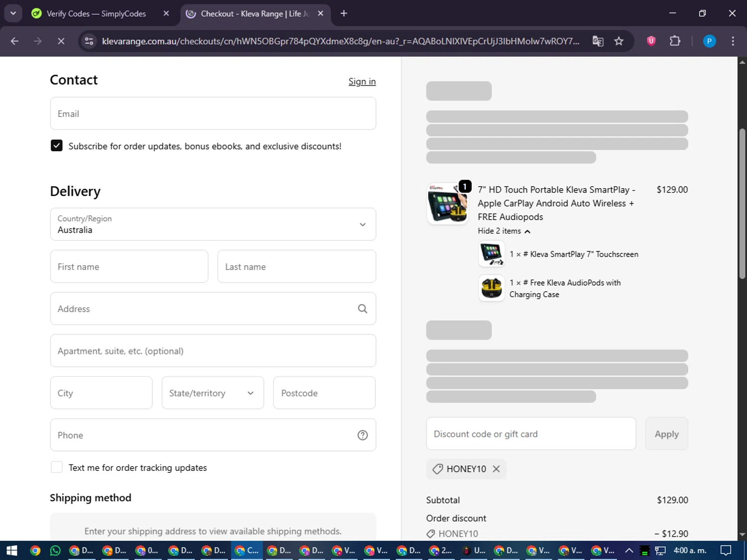Open the Country/Region dropdown
The height and width of the screenshot is (560, 747).
(213, 224)
